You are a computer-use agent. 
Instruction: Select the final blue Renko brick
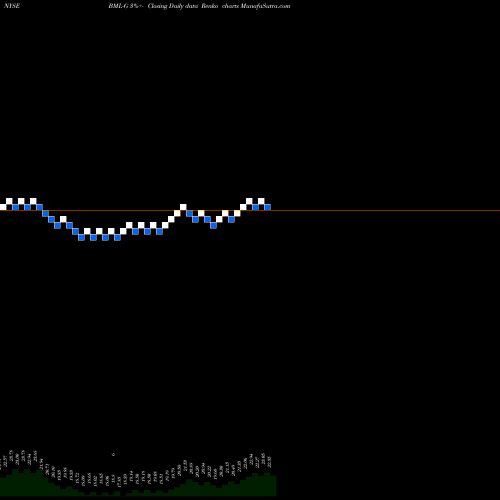click(267, 207)
